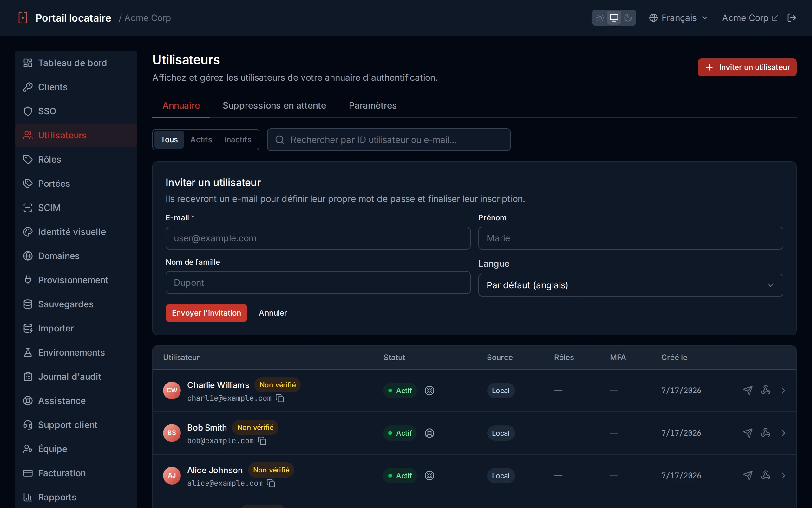Open SCIM in sidebar

[76, 208]
